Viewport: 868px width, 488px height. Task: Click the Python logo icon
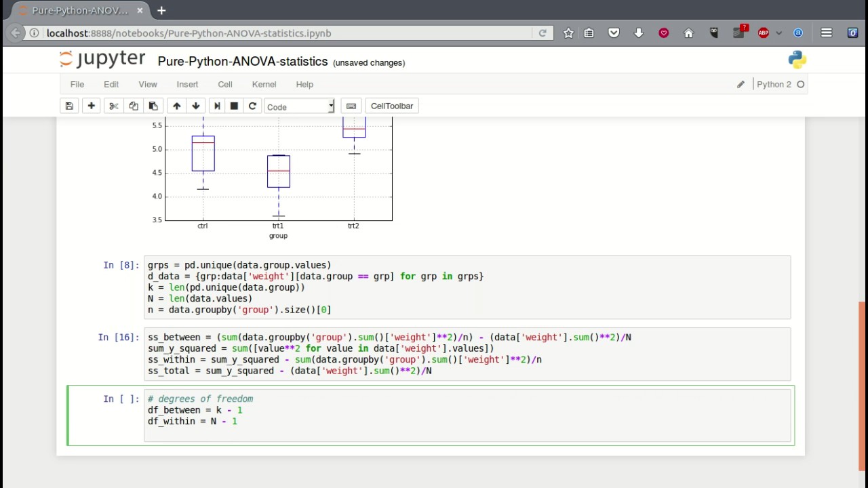(797, 60)
